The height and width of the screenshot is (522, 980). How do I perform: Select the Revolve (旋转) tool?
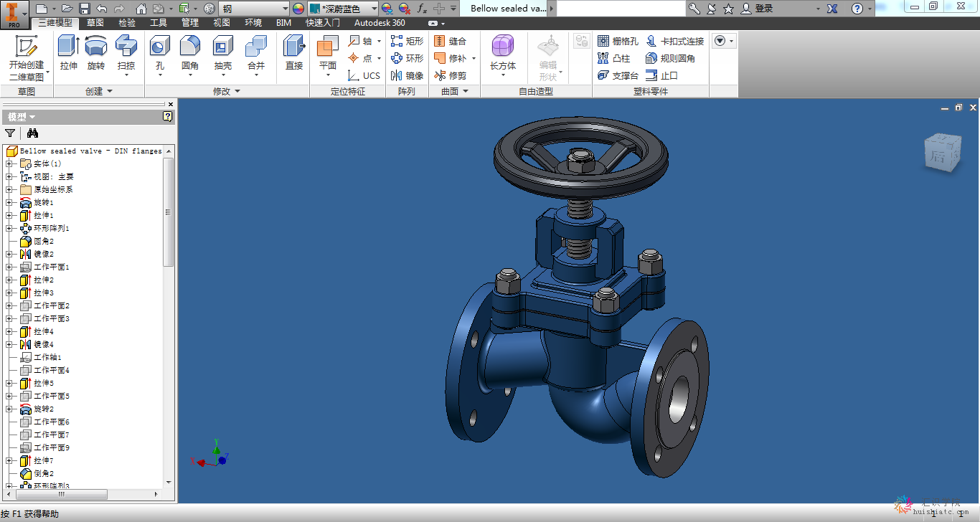coord(96,53)
